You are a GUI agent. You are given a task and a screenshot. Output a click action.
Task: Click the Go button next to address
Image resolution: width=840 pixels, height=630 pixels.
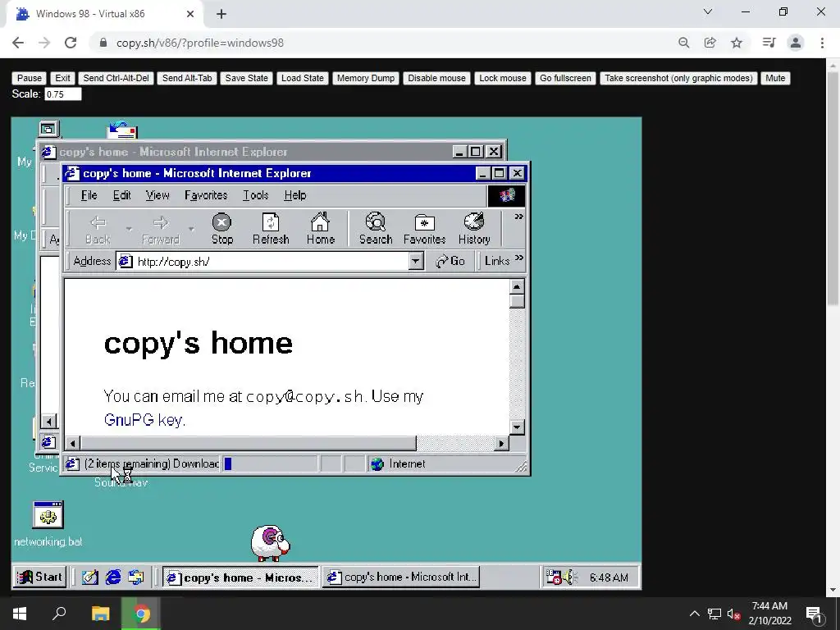pos(450,262)
